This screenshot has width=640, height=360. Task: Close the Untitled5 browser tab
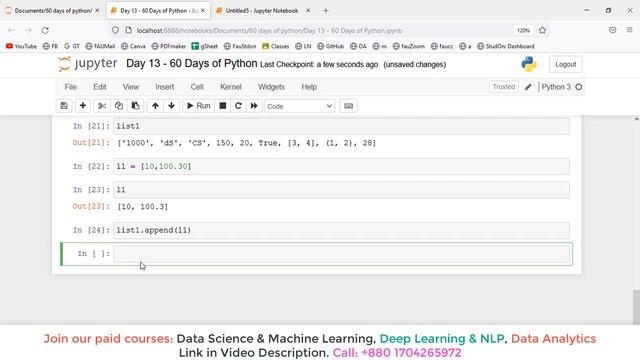click(x=308, y=11)
